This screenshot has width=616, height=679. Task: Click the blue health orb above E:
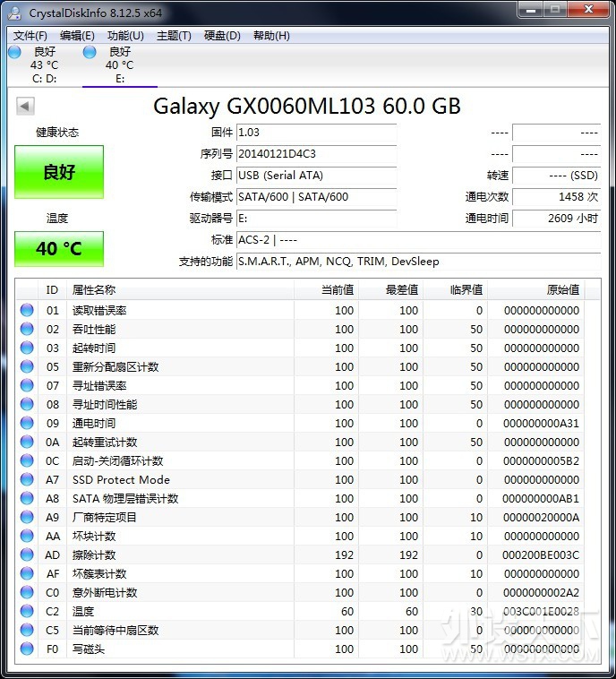(90, 52)
